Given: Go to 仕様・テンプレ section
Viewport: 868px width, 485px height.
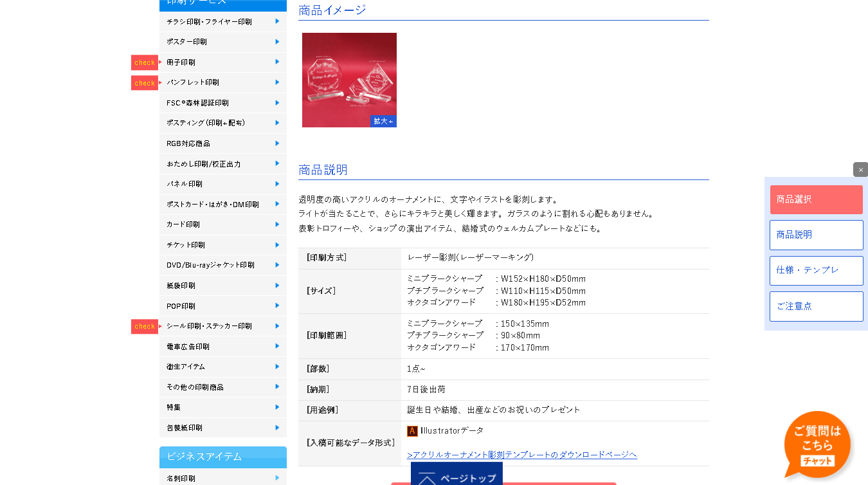Looking at the screenshot, I should coord(816,270).
